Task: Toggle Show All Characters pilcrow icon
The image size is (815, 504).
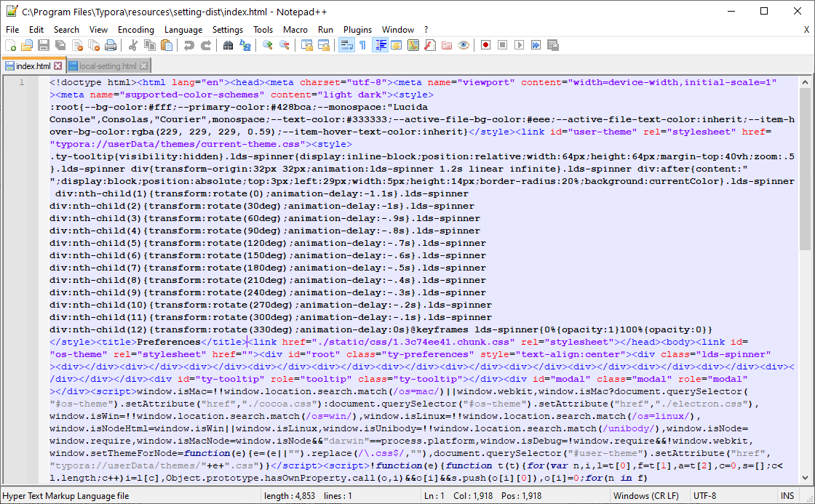Action: (363, 45)
